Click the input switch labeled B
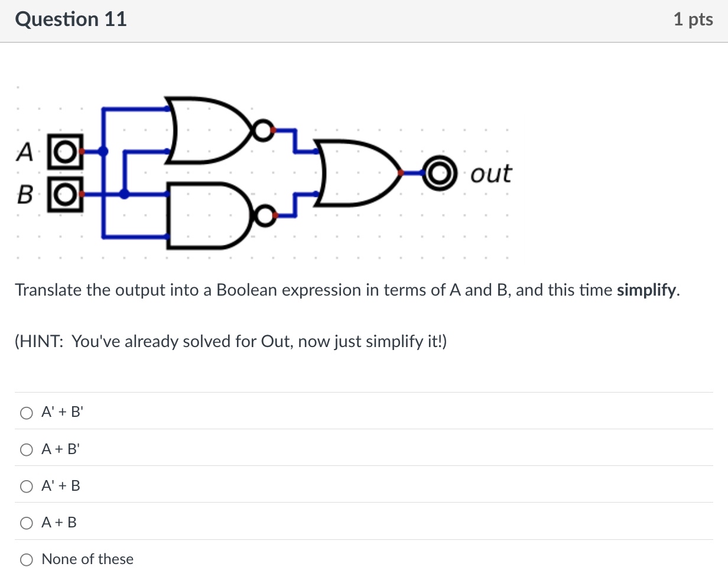 64,194
